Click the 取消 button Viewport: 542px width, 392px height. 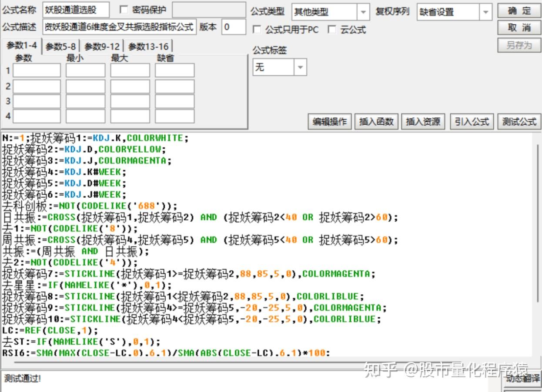click(x=519, y=28)
